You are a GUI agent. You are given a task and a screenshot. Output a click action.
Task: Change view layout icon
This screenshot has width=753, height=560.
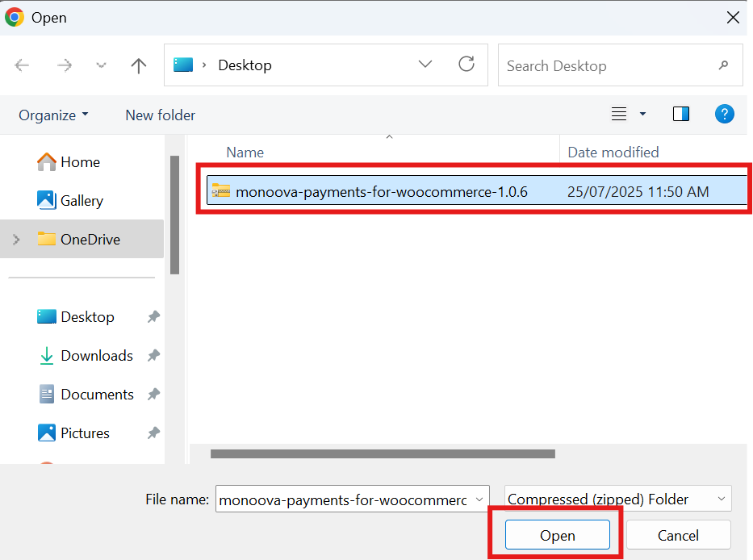point(619,114)
